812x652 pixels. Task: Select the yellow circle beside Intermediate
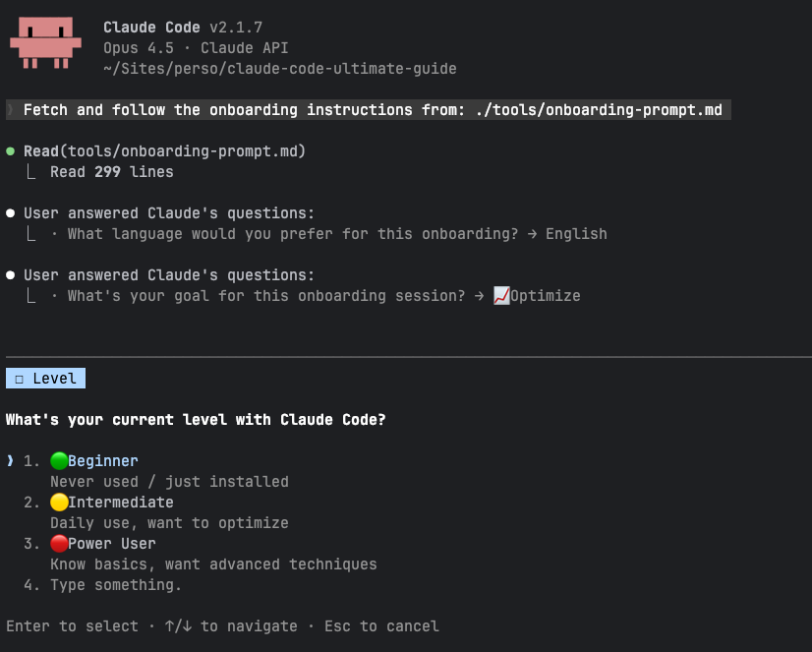[x=57, y=502]
